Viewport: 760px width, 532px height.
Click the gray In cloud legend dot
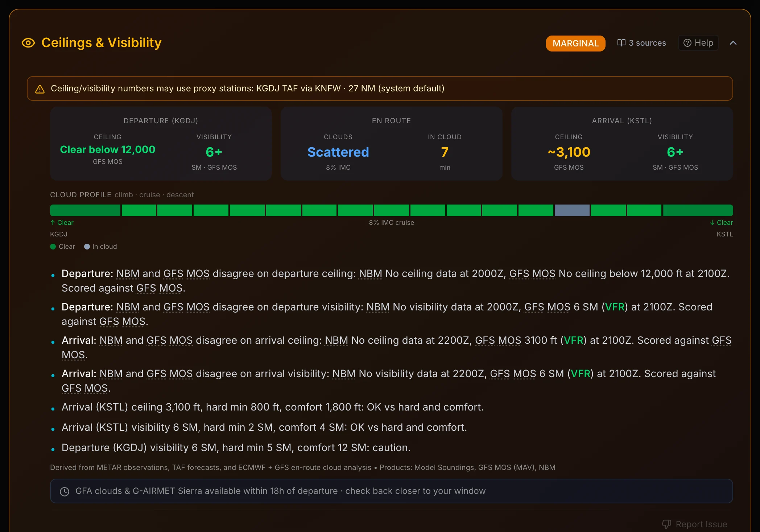(87, 247)
